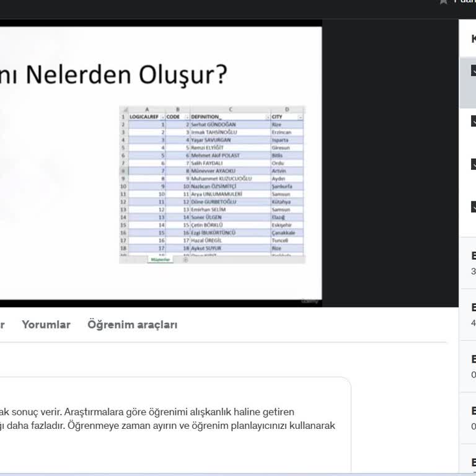The width and height of the screenshot is (476, 476).
Task: Click the city cell 'Şanlıurfa'
Action: tap(287, 187)
